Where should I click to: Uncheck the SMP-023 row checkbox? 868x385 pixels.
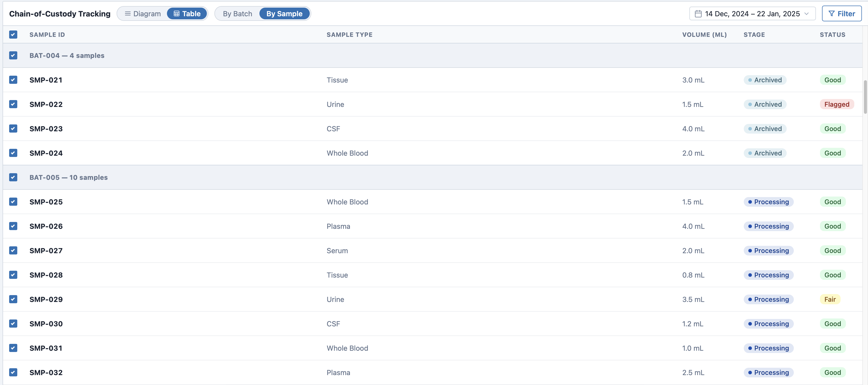13,129
